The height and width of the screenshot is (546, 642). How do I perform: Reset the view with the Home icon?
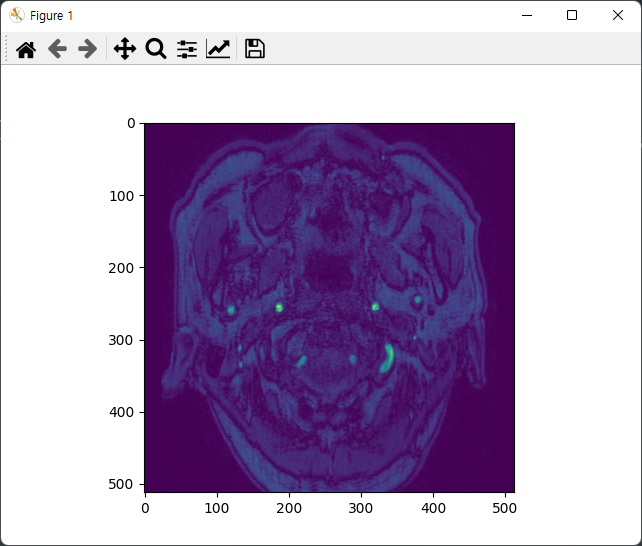26,50
